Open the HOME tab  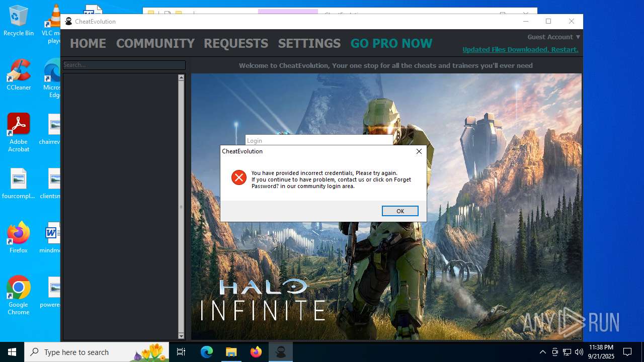coord(88,43)
